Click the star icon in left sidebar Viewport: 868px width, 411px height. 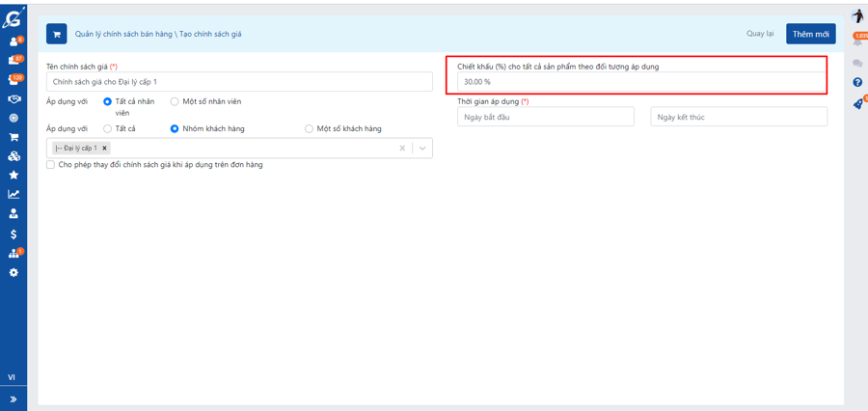(x=14, y=175)
